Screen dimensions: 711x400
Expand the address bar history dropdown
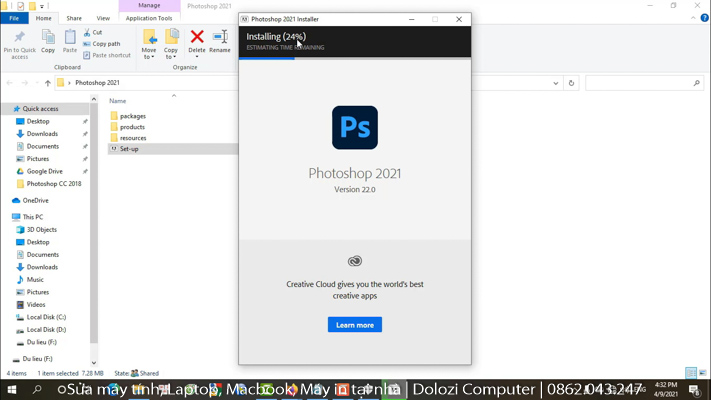coord(556,83)
